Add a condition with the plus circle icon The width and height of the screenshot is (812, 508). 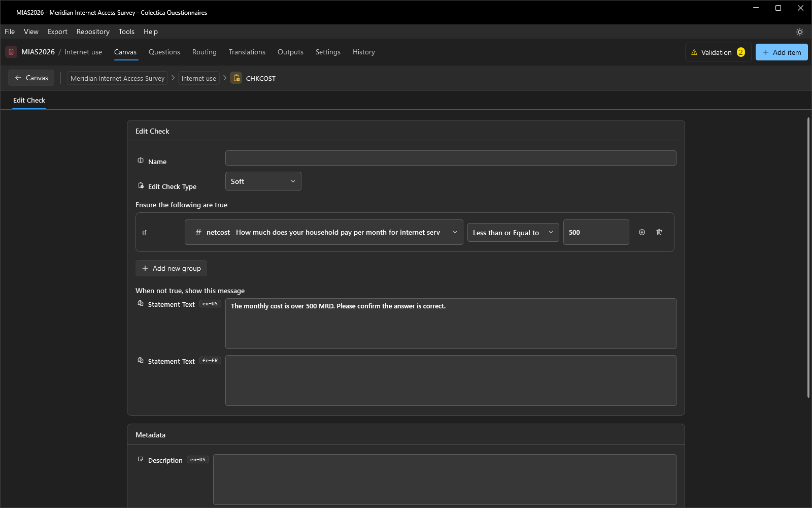[642, 232]
